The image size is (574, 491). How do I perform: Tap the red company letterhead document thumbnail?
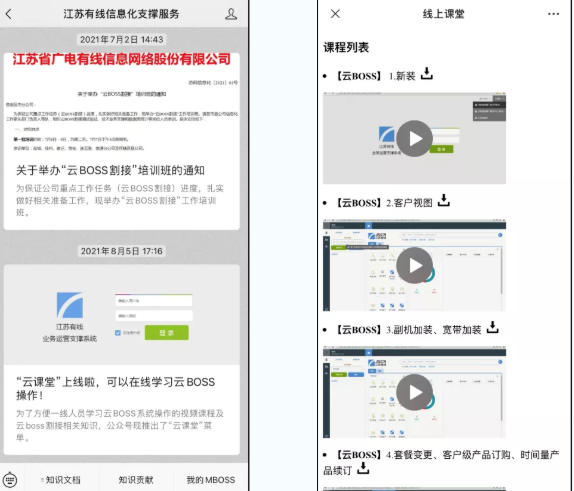point(122,103)
